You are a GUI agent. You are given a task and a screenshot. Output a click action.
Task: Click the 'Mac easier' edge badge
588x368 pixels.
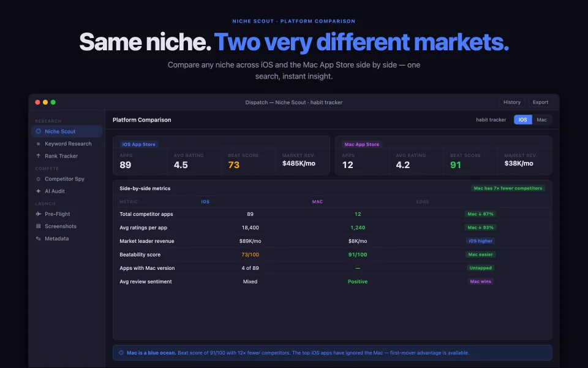(480, 255)
